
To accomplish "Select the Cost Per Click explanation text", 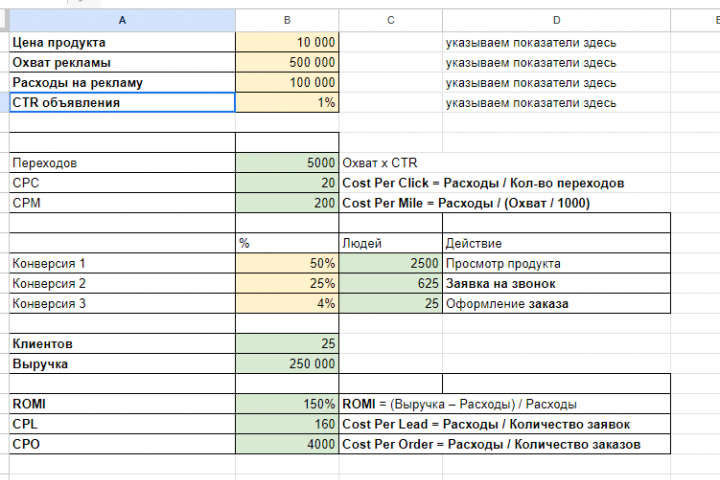I will tap(483, 183).
